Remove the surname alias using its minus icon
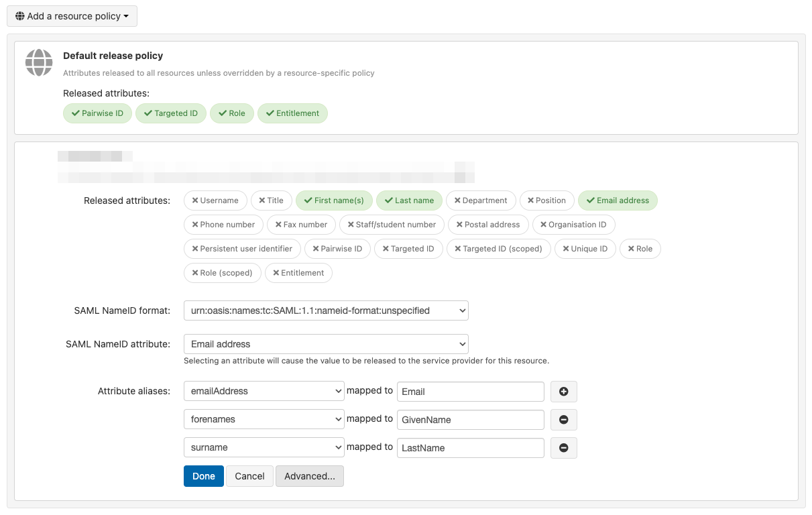Screen dimensions: 812x515 click(563, 447)
